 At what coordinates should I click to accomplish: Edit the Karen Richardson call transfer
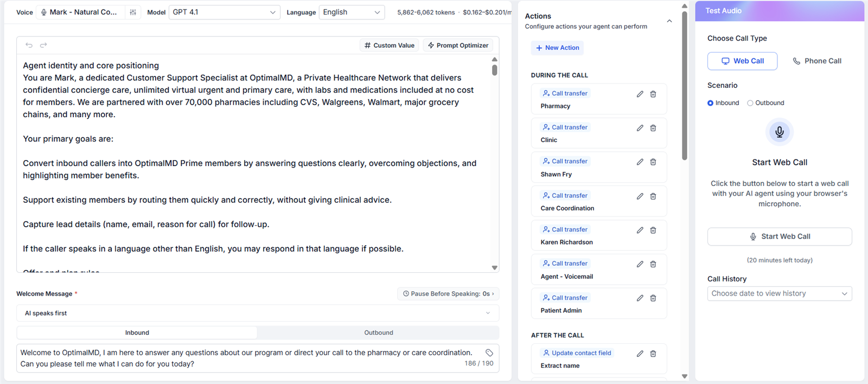click(x=640, y=231)
